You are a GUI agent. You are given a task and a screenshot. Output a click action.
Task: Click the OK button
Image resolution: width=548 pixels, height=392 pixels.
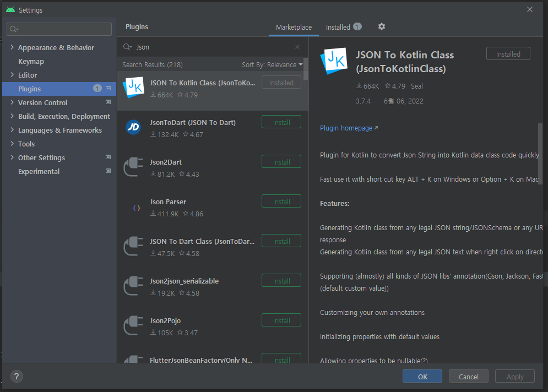click(x=422, y=376)
